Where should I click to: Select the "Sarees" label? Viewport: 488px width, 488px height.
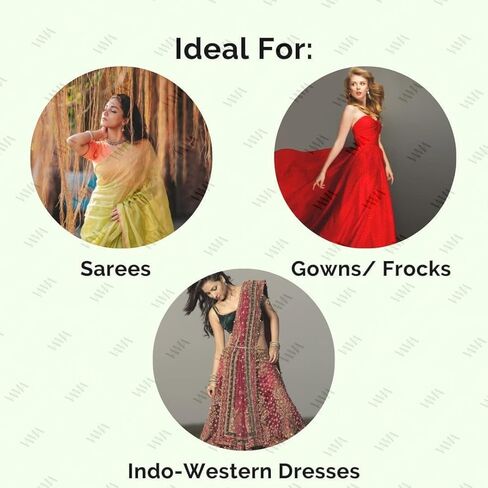click(115, 269)
